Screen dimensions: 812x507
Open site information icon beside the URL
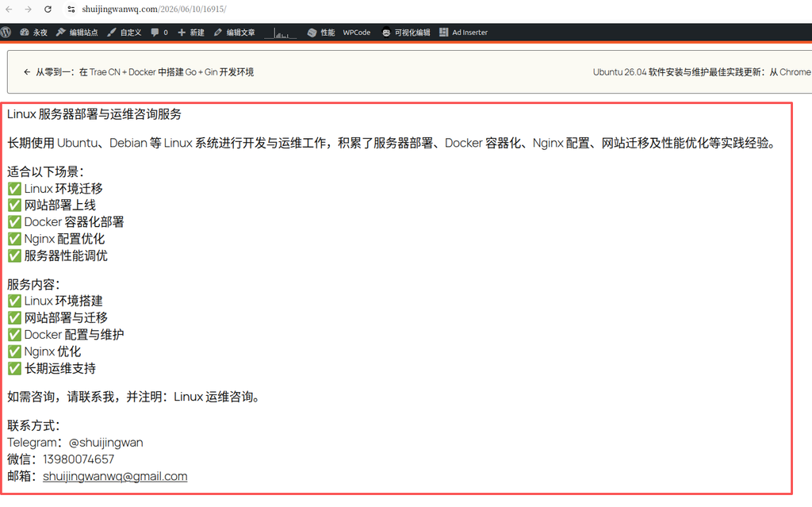pos(71,10)
